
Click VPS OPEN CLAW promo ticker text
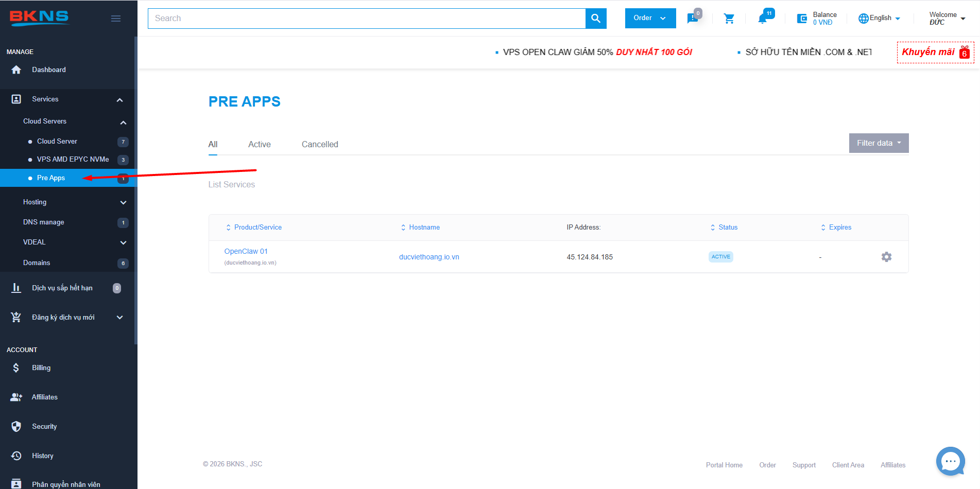point(597,52)
